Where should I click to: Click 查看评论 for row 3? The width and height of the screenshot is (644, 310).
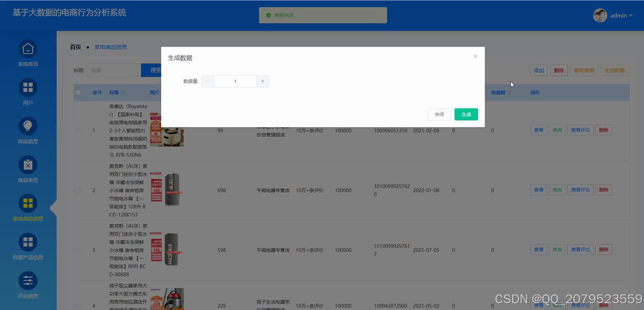coord(581,250)
